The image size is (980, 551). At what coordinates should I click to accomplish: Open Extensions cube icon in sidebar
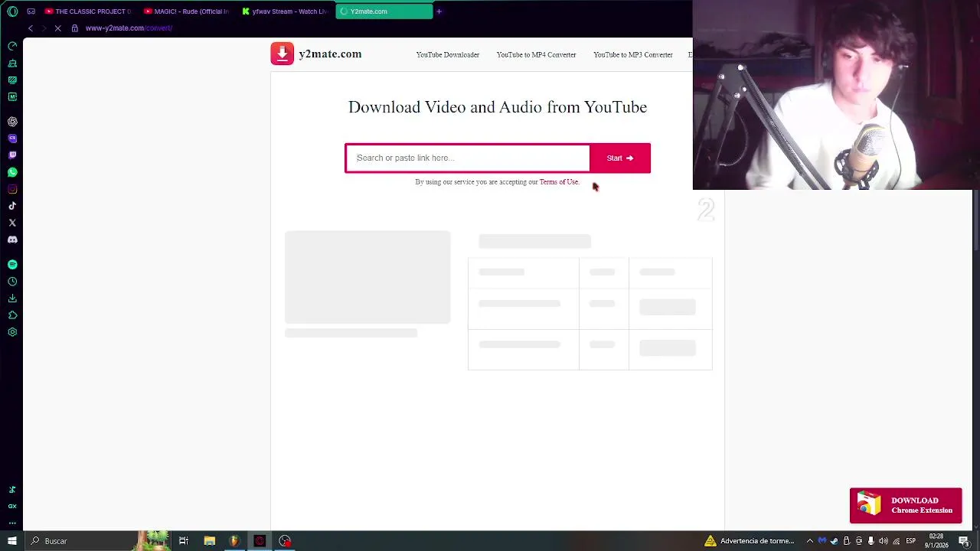(x=12, y=315)
